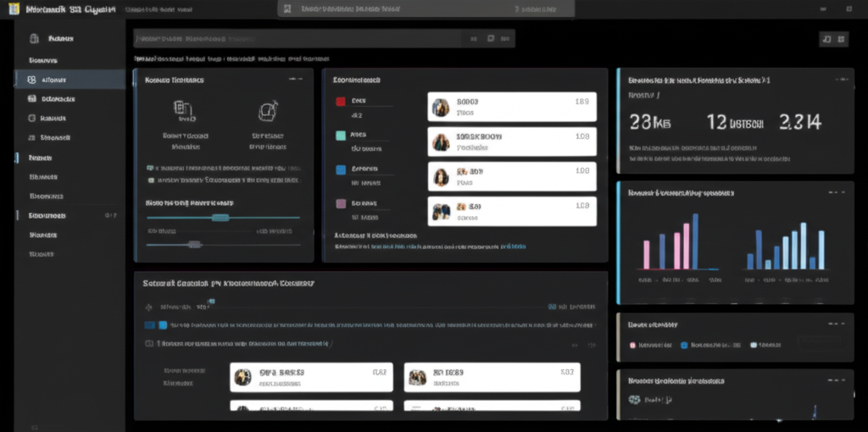Click the mauve color swatch
The image size is (868, 432).
point(341,204)
